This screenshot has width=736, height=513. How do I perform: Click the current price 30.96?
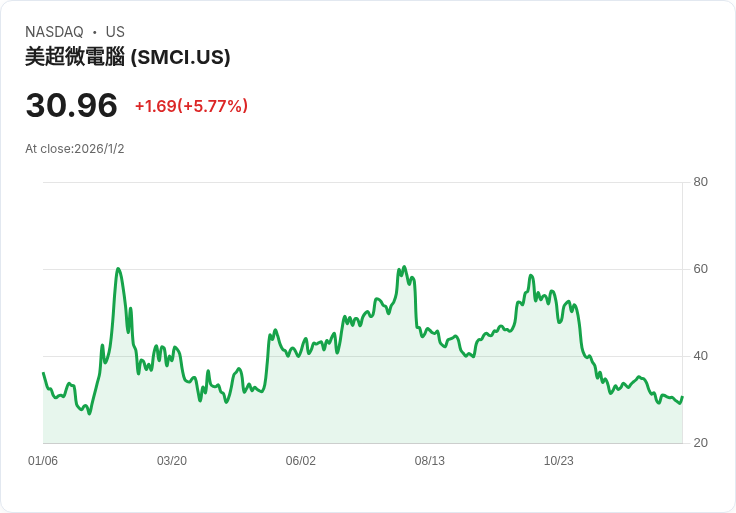(71, 106)
